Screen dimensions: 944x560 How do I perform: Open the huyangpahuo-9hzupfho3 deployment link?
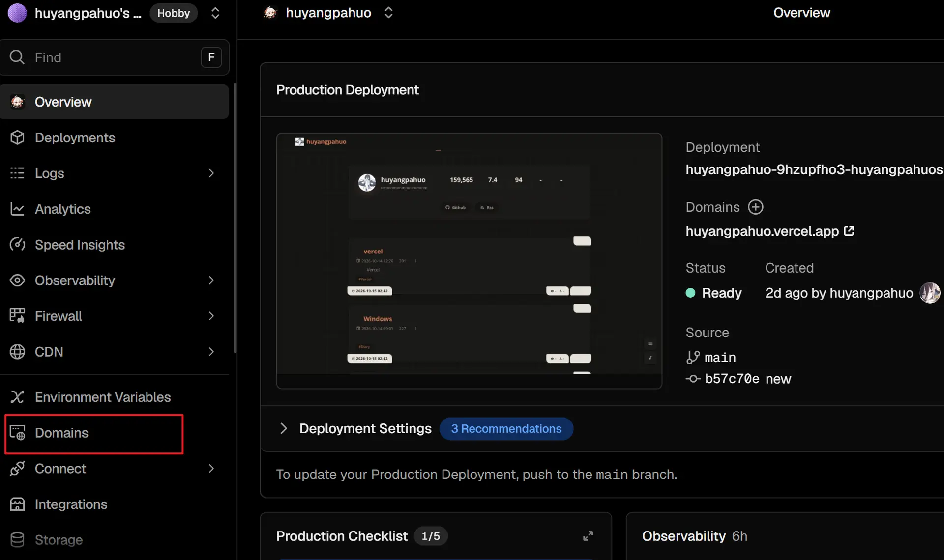tap(814, 169)
